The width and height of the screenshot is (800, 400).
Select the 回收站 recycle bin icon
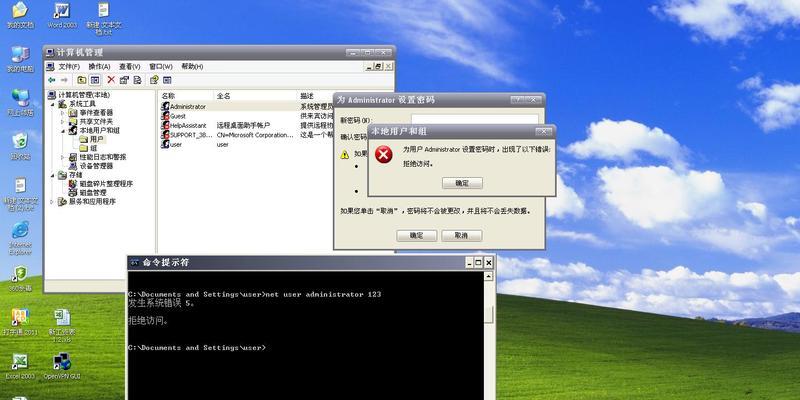point(20,146)
